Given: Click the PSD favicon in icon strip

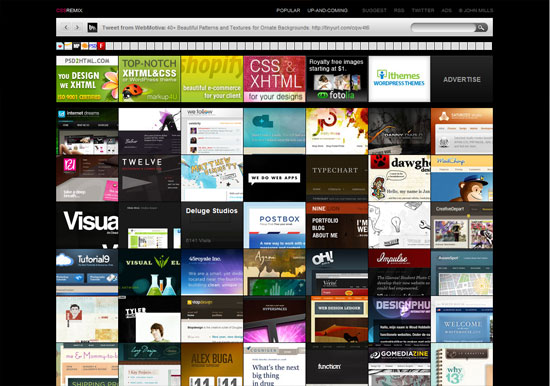Looking at the screenshot, I should (x=93, y=46).
